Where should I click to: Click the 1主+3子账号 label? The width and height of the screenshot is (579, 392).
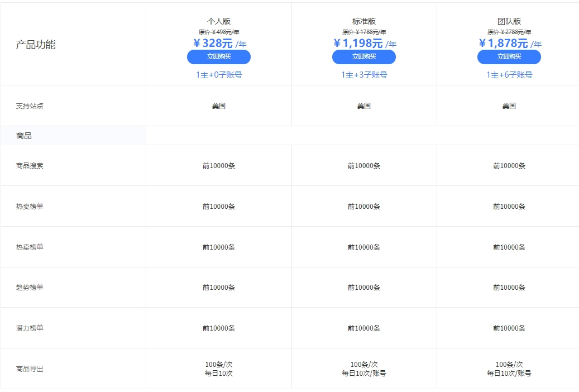(363, 75)
